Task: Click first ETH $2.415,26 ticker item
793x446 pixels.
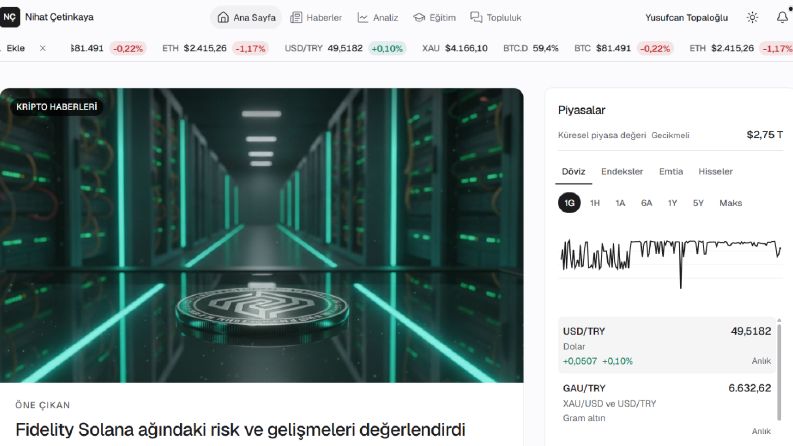Action: pyautogui.click(x=213, y=49)
